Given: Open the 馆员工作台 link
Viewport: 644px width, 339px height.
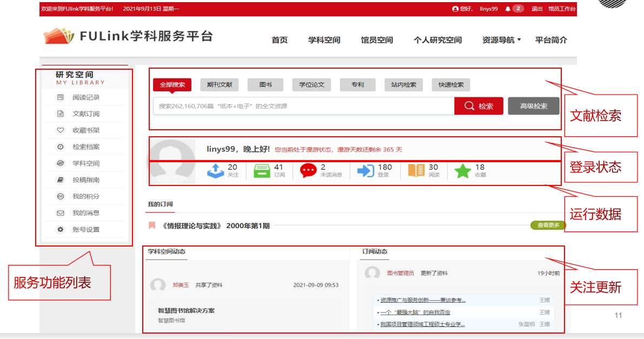Looking at the screenshot, I should point(562,9).
